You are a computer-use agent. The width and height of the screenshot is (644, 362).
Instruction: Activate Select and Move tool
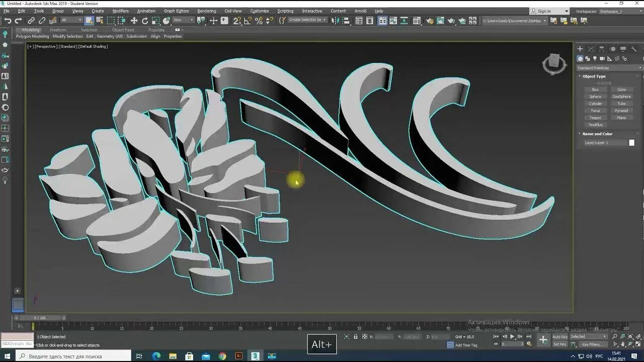[134, 21]
